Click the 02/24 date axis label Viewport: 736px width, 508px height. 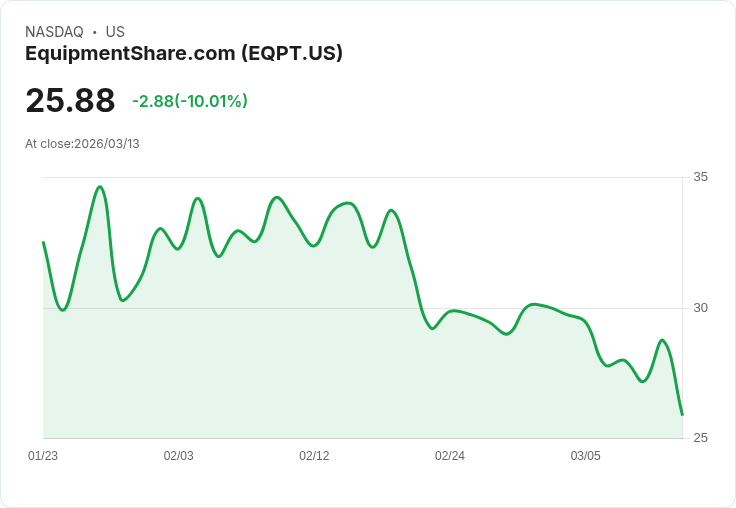(450, 456)
